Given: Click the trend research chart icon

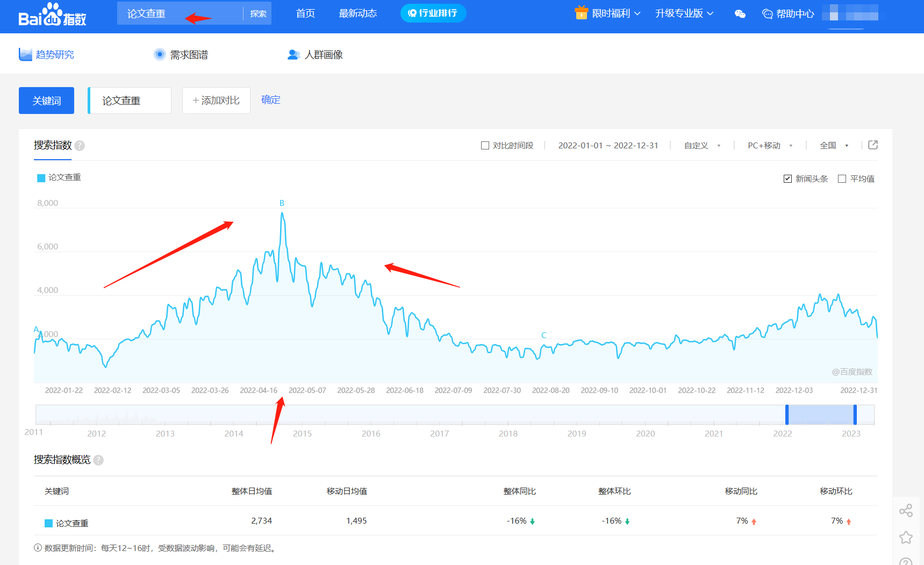Looking at the screenshot, I should point(25,54).
